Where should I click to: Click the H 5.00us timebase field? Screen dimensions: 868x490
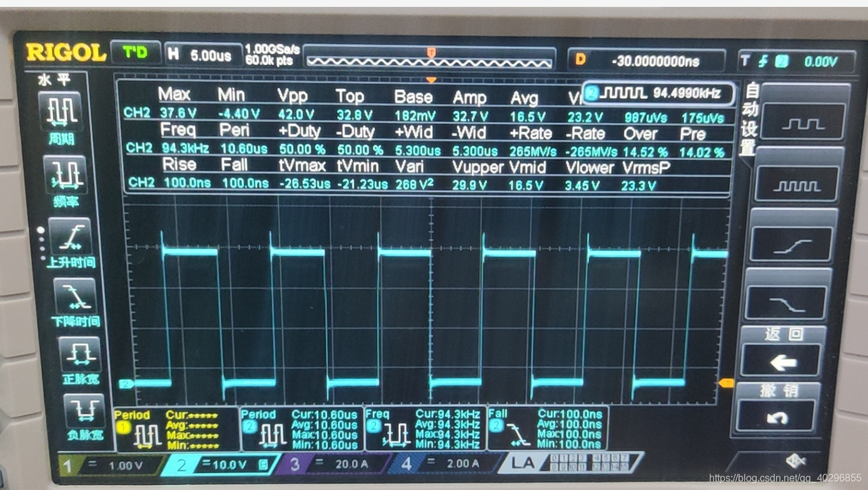coord(203,54)
